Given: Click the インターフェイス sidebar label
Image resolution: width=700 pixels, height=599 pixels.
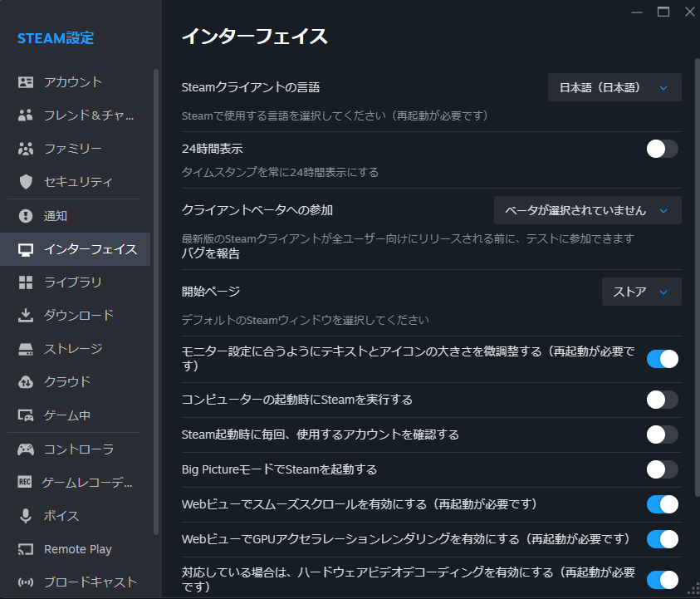Looking at the screenshot, I should coord(91,249).
